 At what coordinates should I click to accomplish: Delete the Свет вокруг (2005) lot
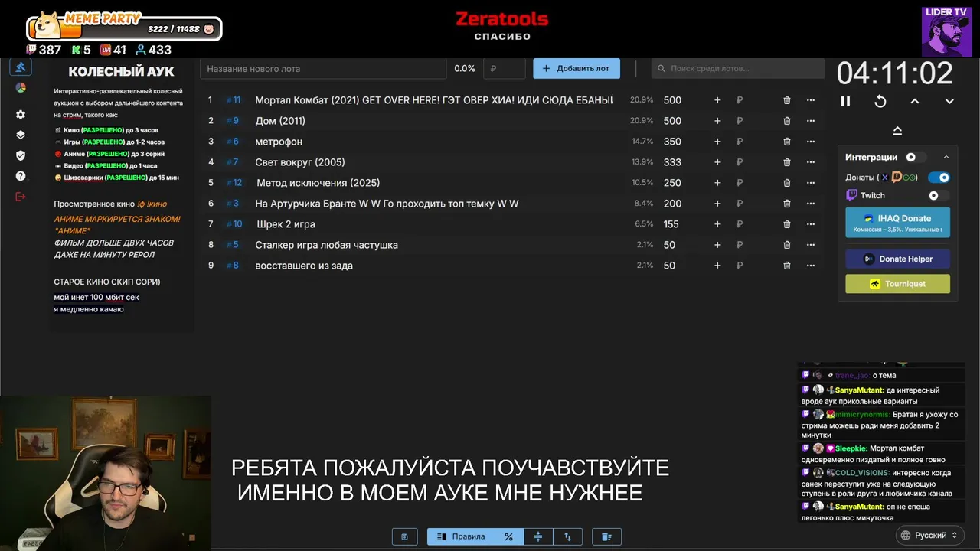tap(787, 162)
